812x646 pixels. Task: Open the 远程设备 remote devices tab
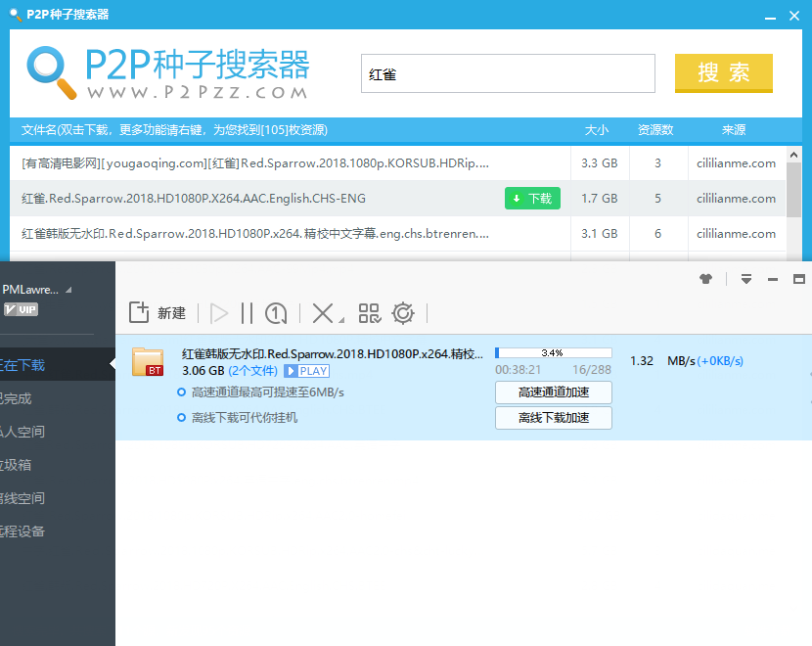point(58,531)
